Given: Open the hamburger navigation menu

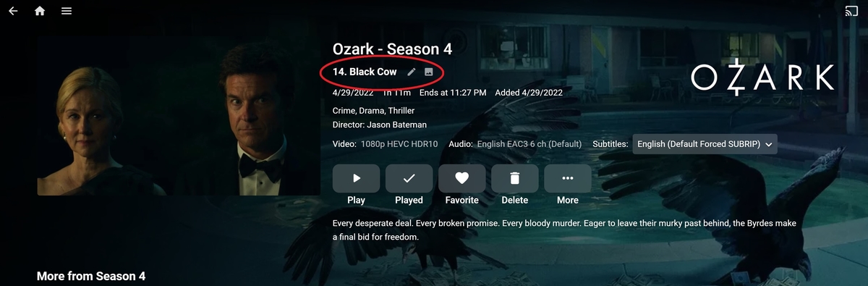Looking at the screenshot, I should (x=67, y=12).
